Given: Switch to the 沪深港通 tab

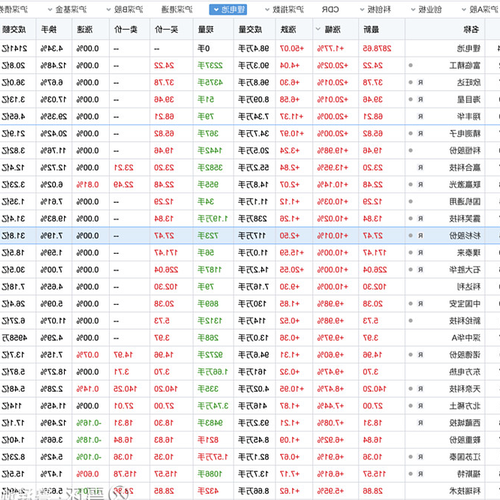Looking at the screenshot, I should 177,10.
